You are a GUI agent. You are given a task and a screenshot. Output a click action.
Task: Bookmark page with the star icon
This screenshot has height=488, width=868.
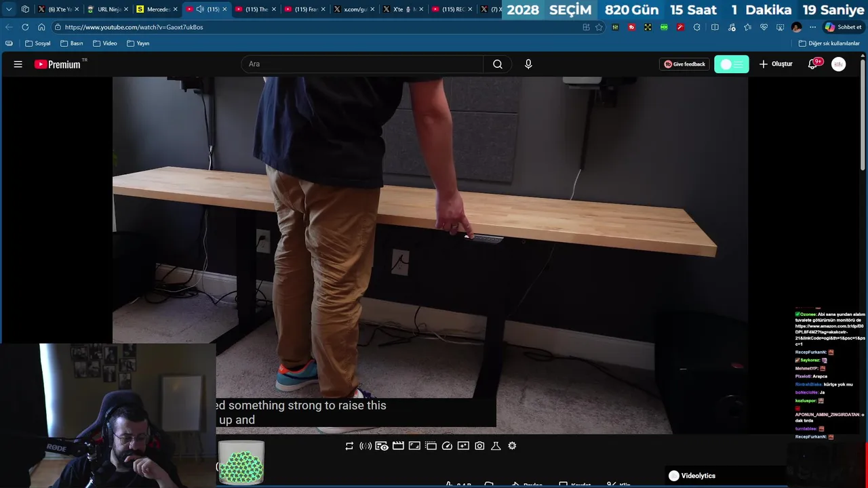coord(599,27)
